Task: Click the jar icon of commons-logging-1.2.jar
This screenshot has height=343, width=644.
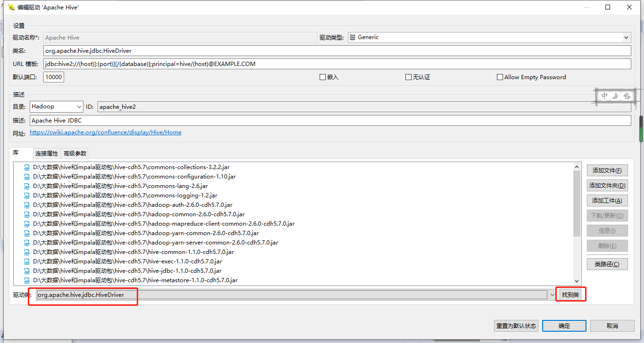Action: pyautogui.click(x=27, y=196)
